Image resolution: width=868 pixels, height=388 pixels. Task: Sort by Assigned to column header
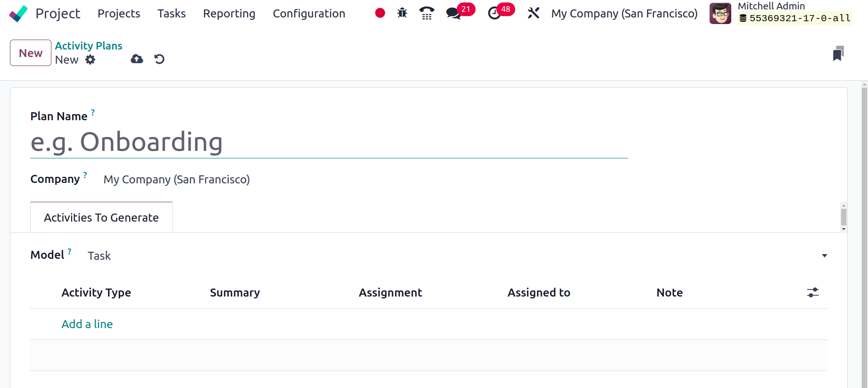click(539, 293)
